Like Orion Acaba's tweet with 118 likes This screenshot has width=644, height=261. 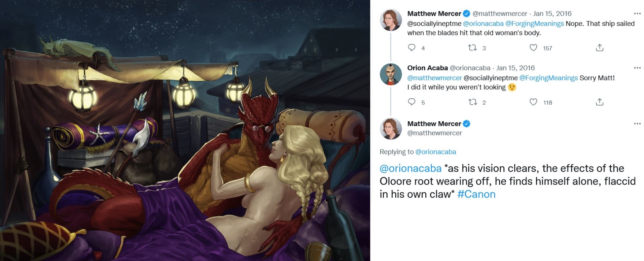[533, 102]
